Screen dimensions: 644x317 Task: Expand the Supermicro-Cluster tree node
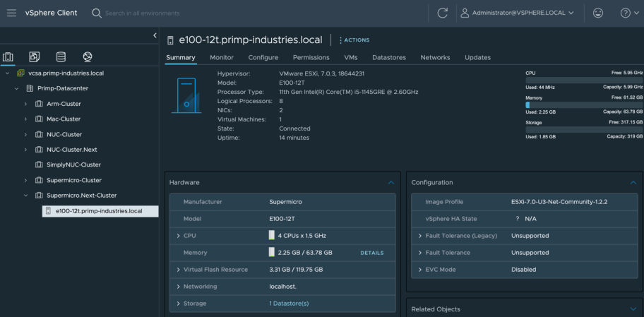pyautogui.click(x=26, y=180)
